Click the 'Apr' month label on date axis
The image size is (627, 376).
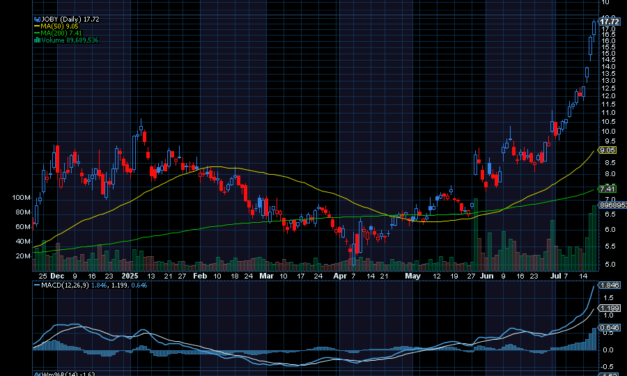[340, 276]
